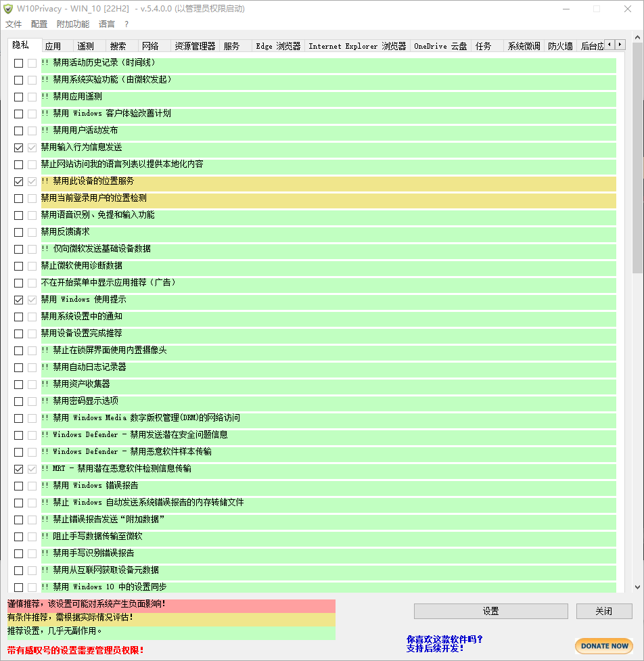This screenshot has height=661, width=644.
Task: Switch to the 防火墙 tab
Action: [561, 46]
